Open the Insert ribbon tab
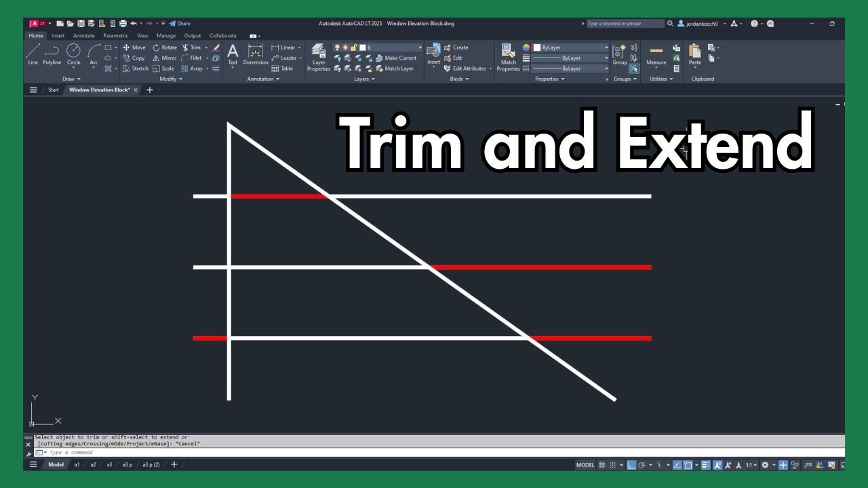The image size is (868, 488). point(58,35)
